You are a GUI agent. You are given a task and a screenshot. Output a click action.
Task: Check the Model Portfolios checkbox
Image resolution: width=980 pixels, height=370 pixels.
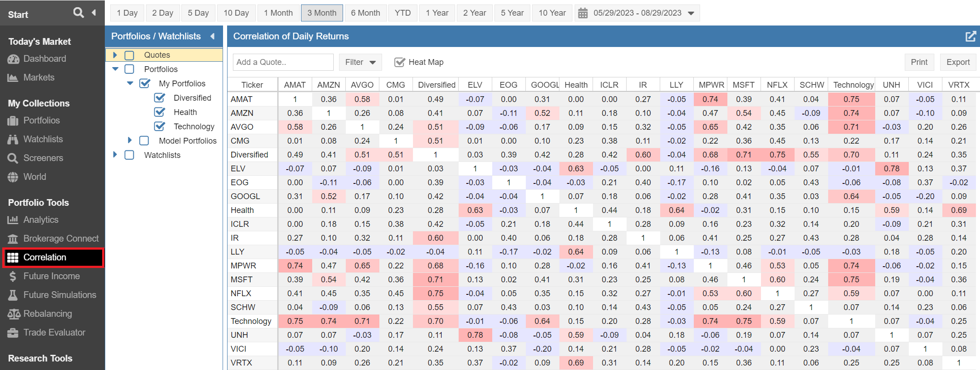click(x=144, y=141)
